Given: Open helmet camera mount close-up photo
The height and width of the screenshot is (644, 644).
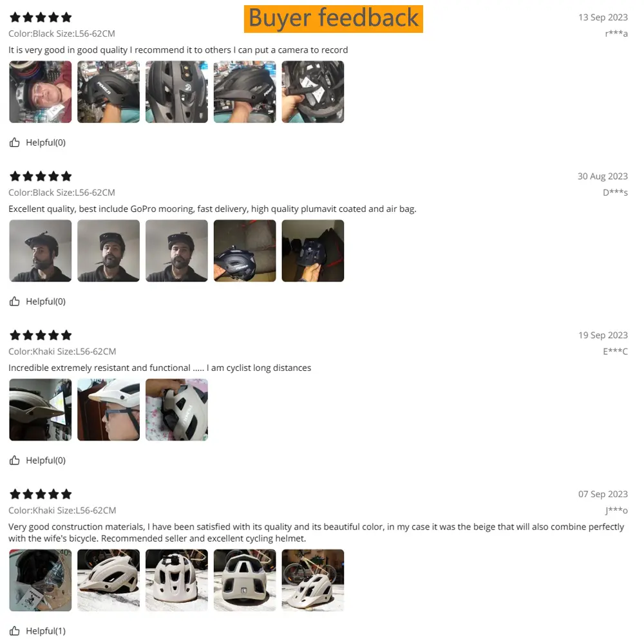Looking at the screenshot, I should point(176,92).
